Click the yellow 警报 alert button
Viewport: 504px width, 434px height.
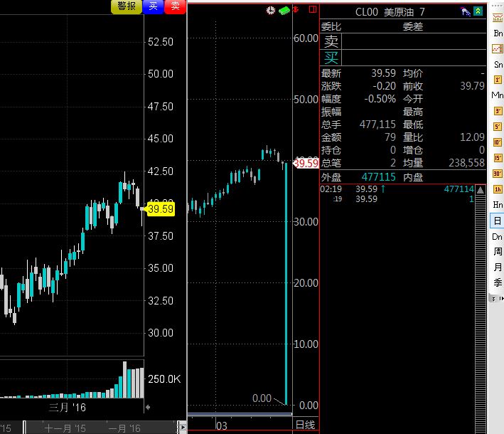127,6
